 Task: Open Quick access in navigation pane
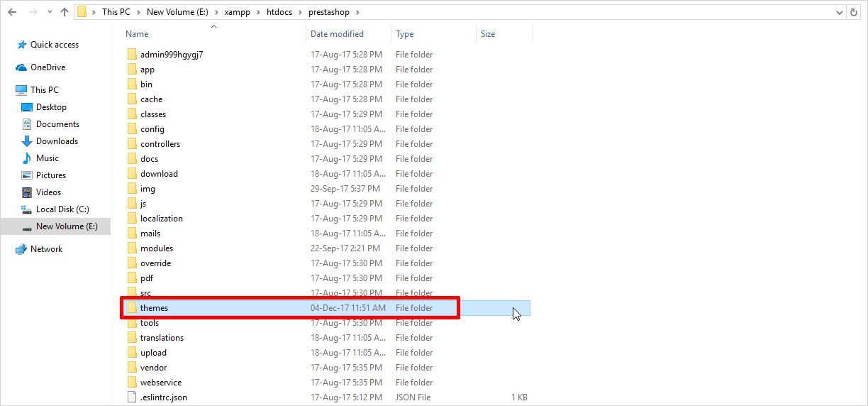click(x=55, y=45)
